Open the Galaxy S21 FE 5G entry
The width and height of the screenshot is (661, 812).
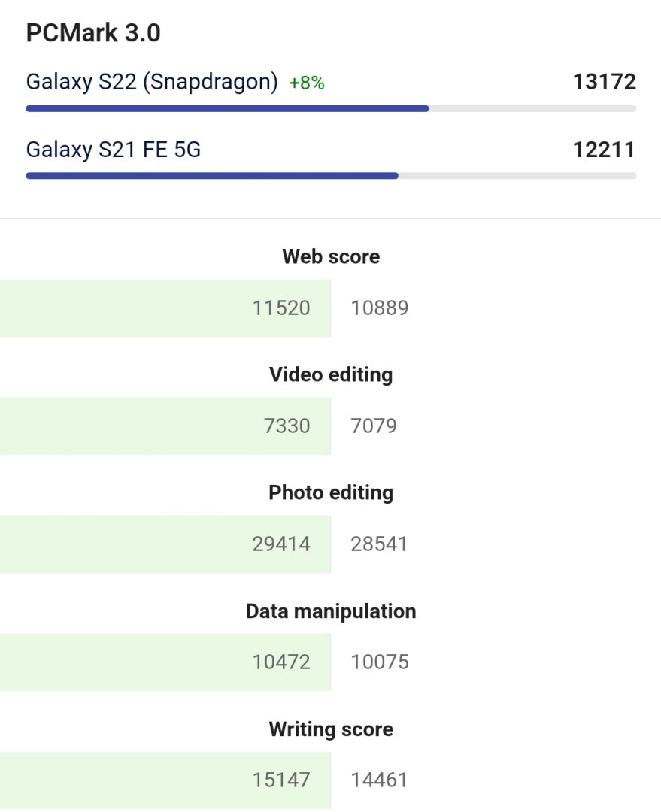pyautogui.click(x=113, y=150)
